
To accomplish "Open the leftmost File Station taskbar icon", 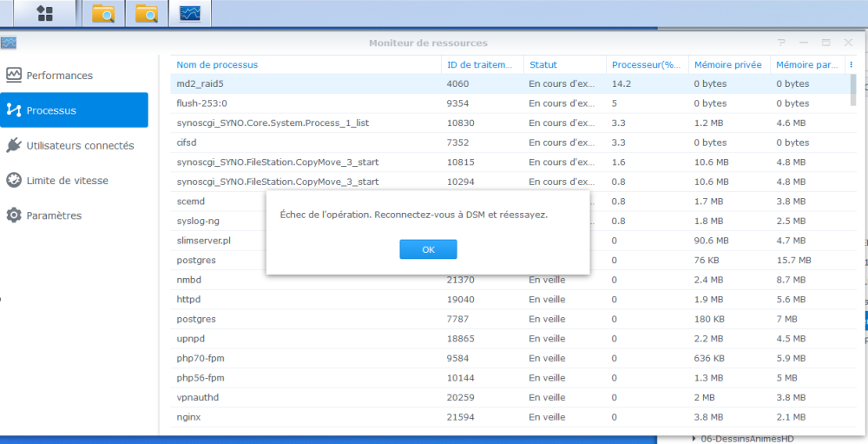I will point(102,13).
